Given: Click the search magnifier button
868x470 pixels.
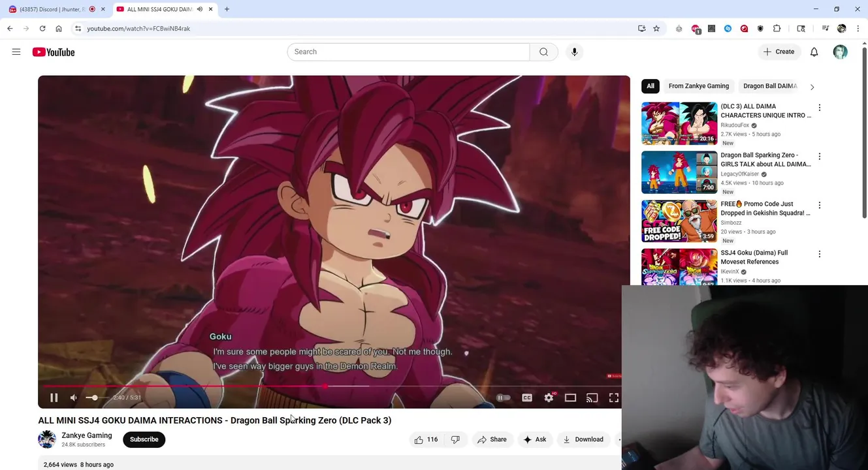Looking at the screenshot, I should 543,52.
